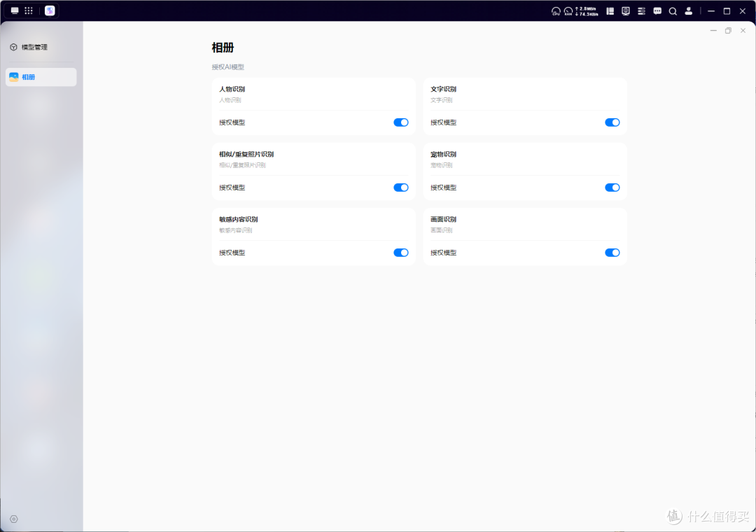The image size is (756, 532).
Task: Close the outer client window
Action: 743,11
